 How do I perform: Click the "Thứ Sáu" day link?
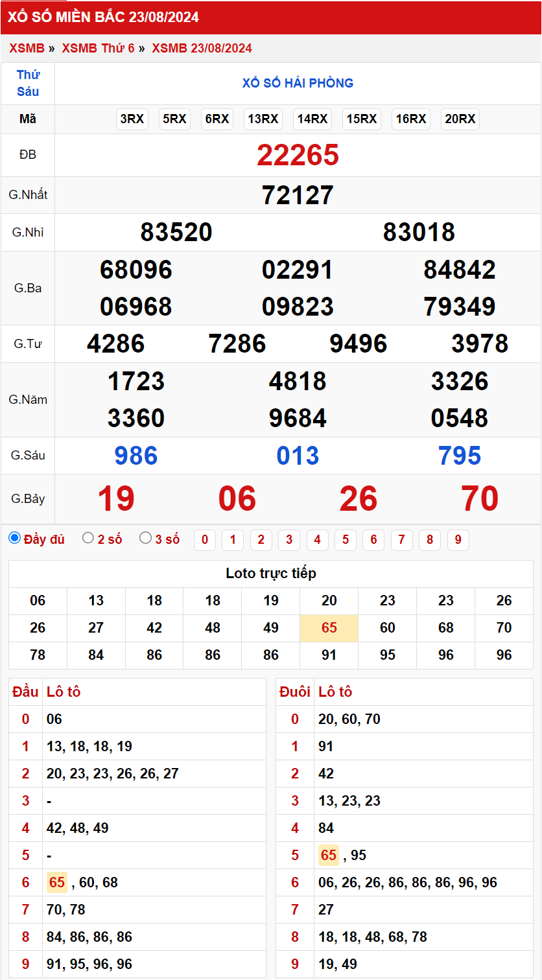point(28,83)
